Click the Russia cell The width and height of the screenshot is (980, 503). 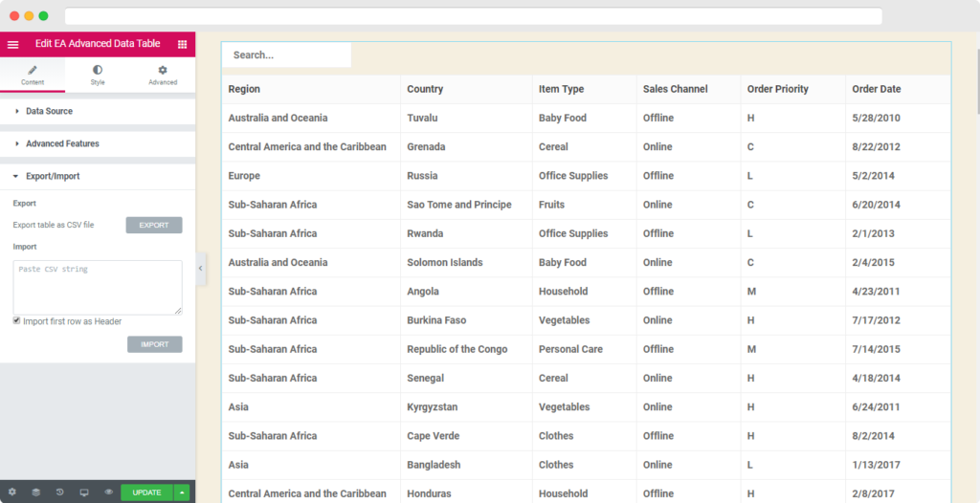click(x=466, y=176)
